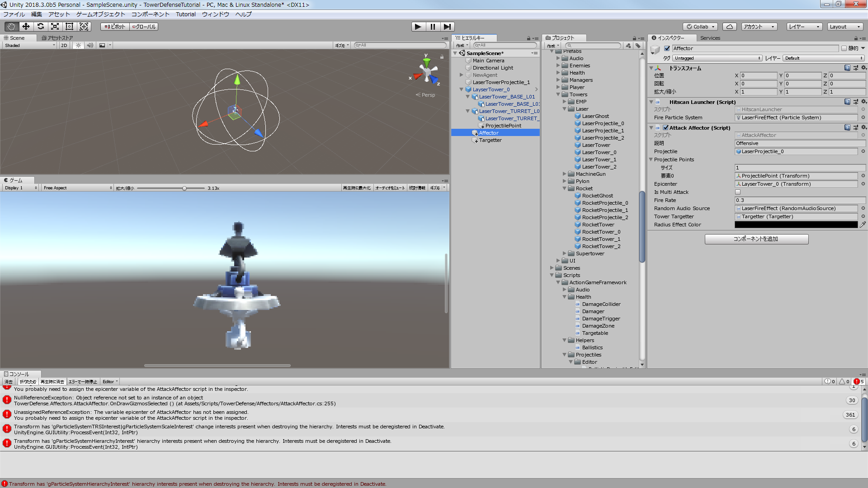Open the ゲームオブジェクト menu
The image size is (868, 488).
tap(100, 14)
